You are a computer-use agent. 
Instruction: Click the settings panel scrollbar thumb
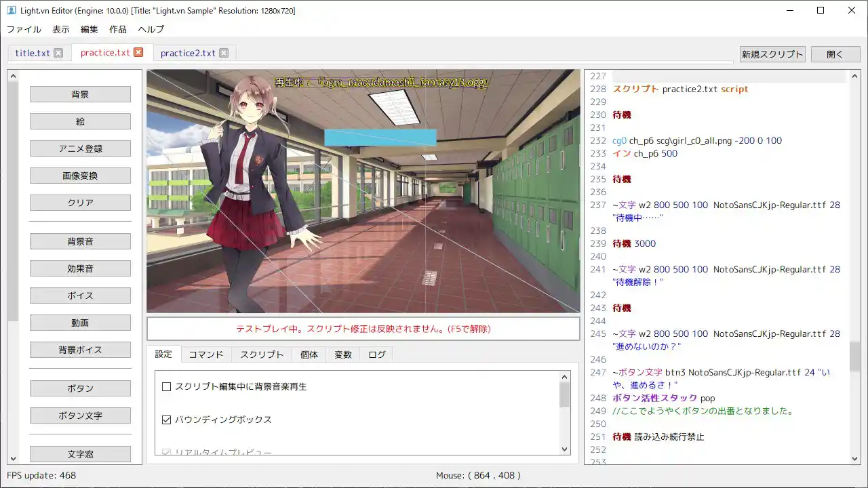coord(565,394)
